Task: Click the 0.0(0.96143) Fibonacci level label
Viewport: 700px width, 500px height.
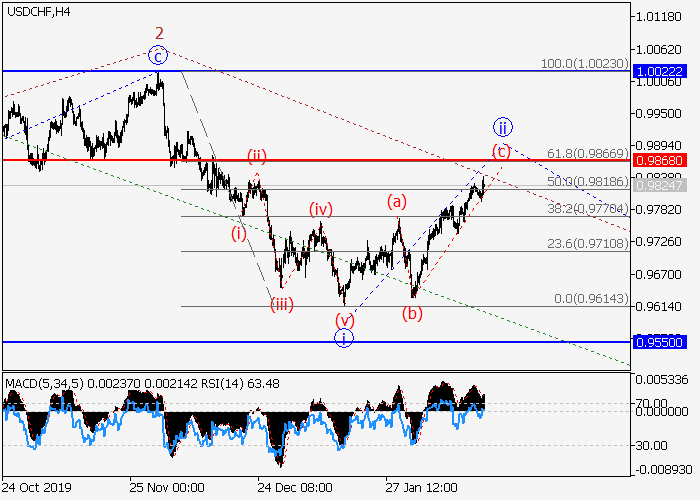Action: pos(592,299)
